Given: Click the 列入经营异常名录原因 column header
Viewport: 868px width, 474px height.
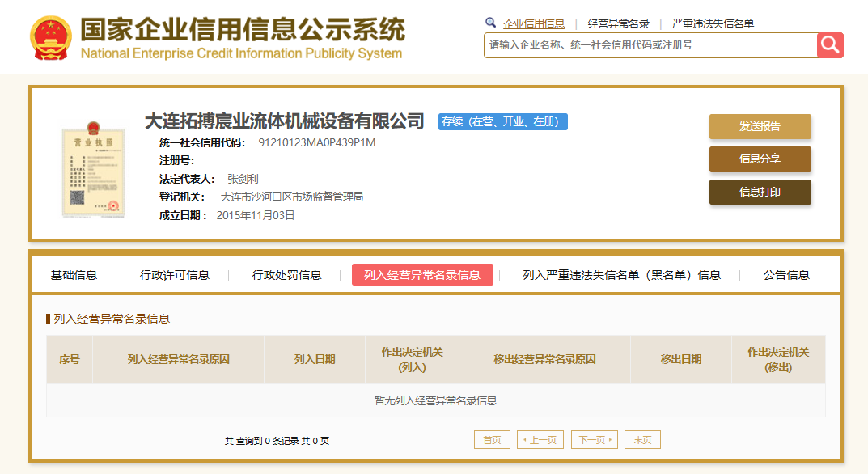Looking at the screenshot, I should pyautogui.click(x=178, y=359).
